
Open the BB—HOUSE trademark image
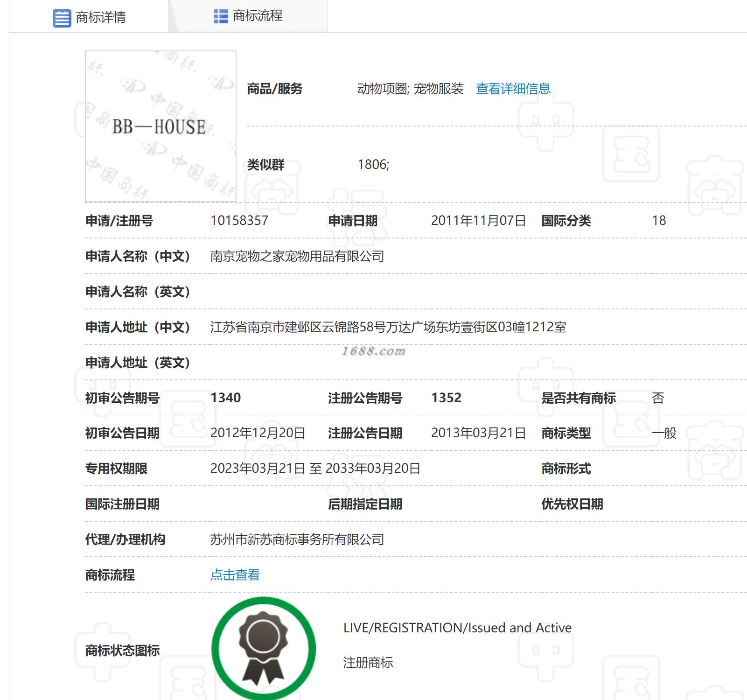[x=161, y=126]
